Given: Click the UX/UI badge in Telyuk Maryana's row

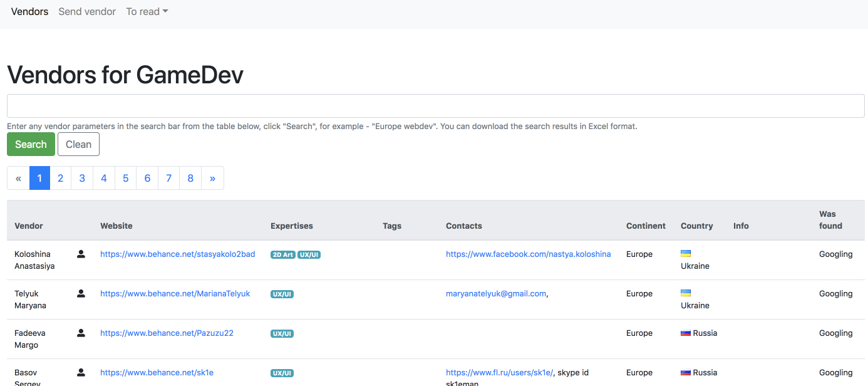Looking at the screenshot, I should tap(282, 293).
